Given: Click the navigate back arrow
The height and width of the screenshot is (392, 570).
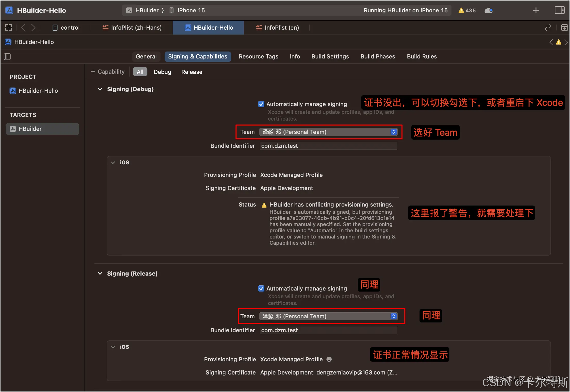Looking at the screenshot, I should (23, 28).
